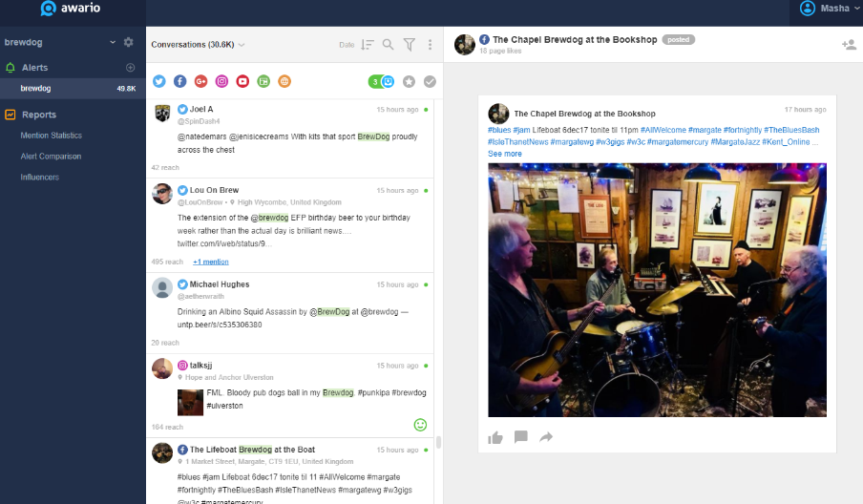Search the mentions feed
Screen dimensions: 863x504
click(388, 45)
